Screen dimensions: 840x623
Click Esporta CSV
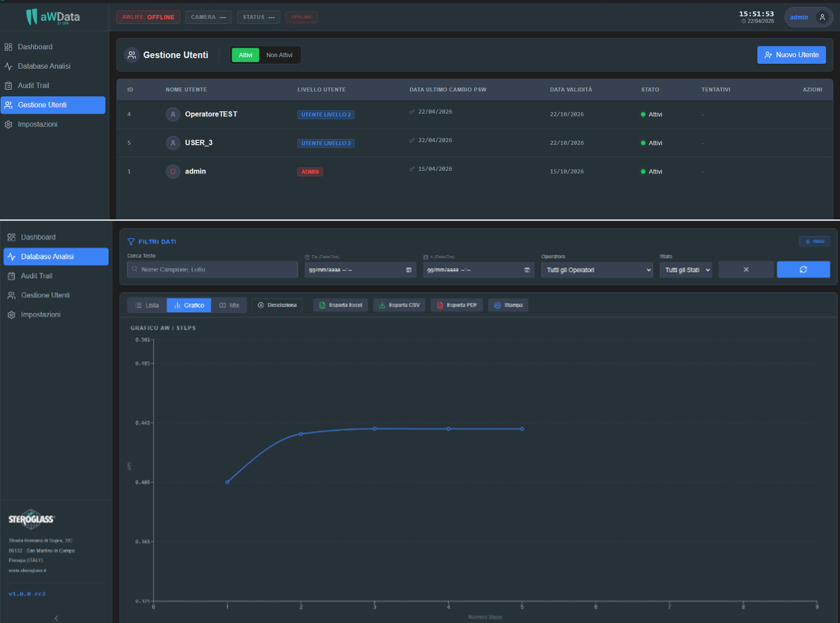(x=399, y=305)
